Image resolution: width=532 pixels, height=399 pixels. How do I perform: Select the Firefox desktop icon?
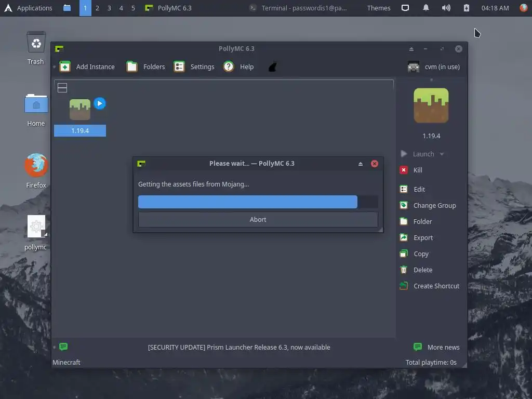pos(36,170)
